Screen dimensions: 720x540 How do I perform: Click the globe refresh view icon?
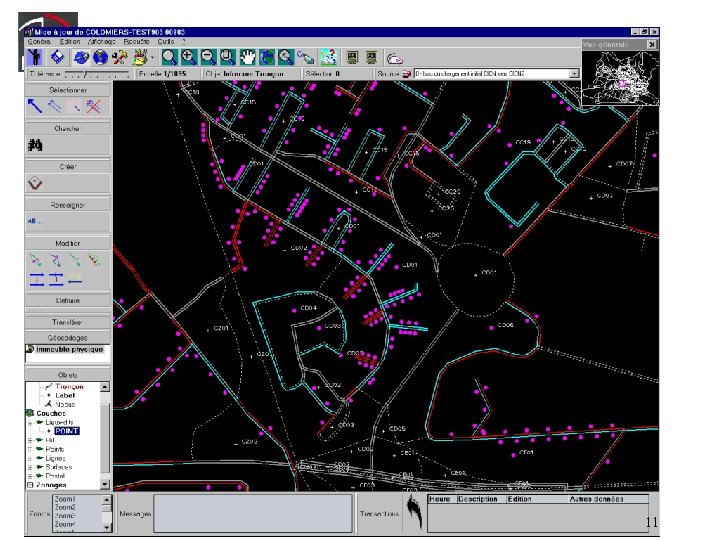point(267,58)
